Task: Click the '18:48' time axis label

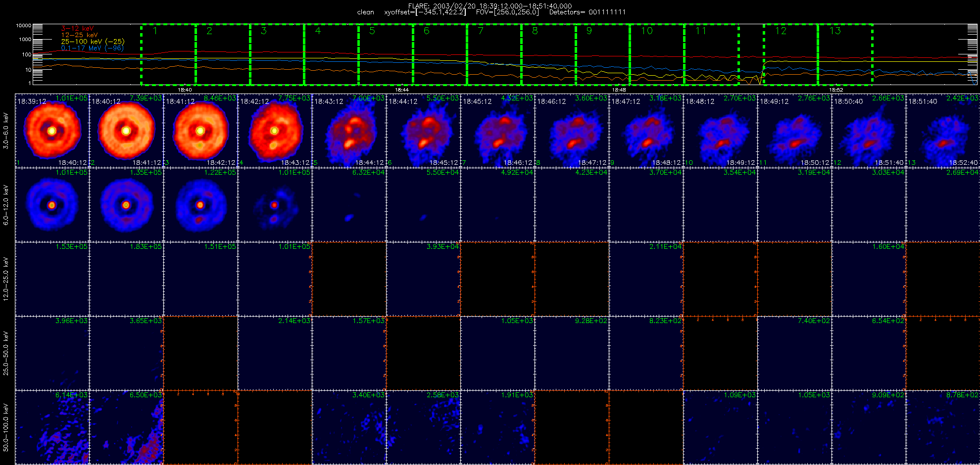Action: [619, 90]
